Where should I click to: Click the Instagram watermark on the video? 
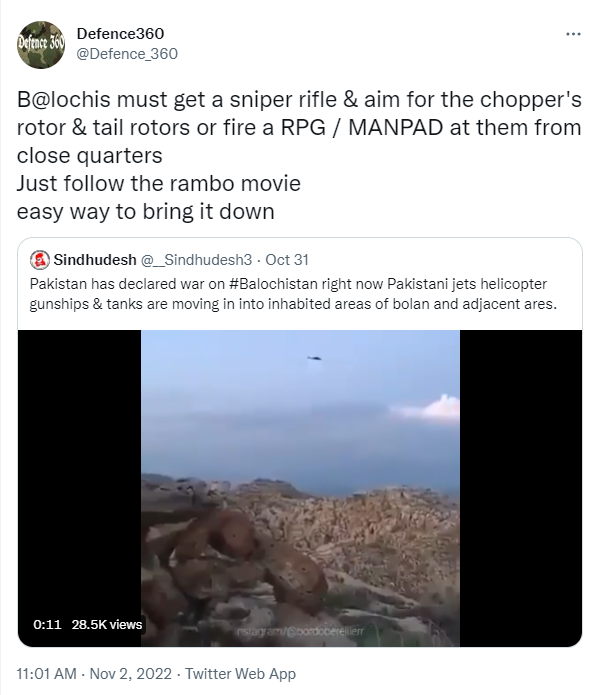(300, 632)
